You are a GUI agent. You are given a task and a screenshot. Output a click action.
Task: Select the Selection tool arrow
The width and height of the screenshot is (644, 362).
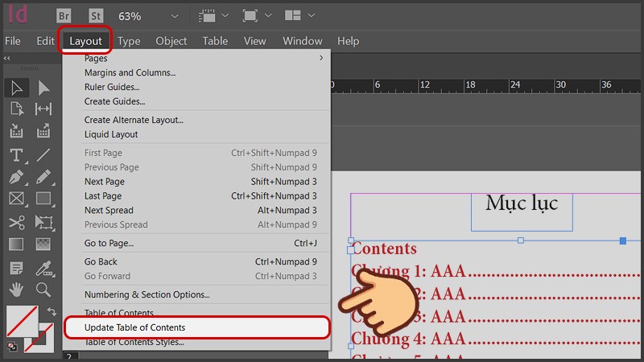(16, 88)
